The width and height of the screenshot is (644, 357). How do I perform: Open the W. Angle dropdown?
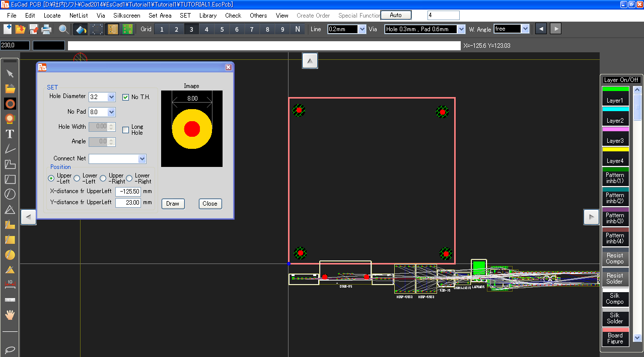click(526, 29)
